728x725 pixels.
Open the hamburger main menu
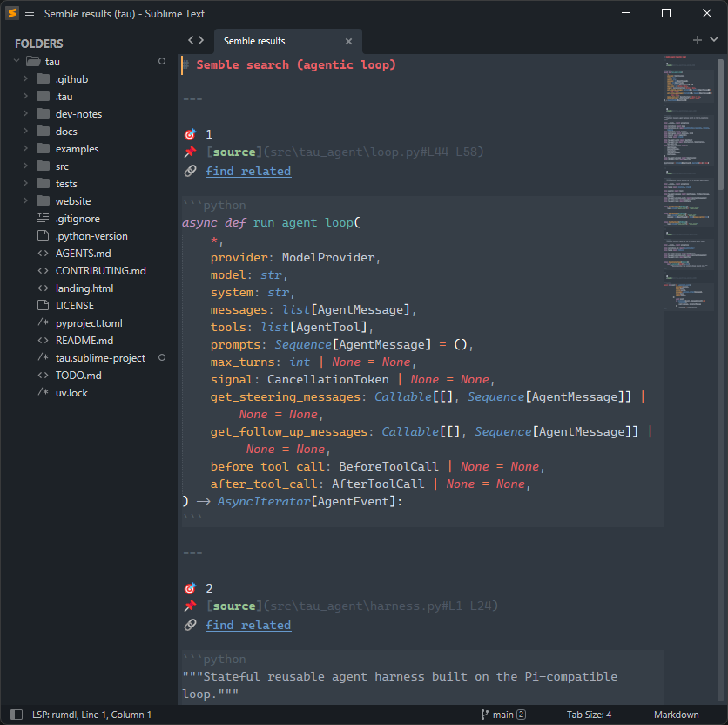(30, 13)
